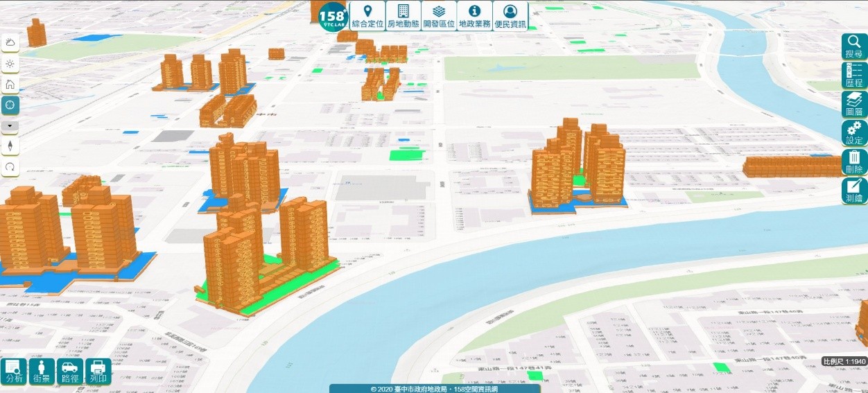Open the 房地動態 menu
This screenshot has width=868, height=393.
(x=403, y=15)
